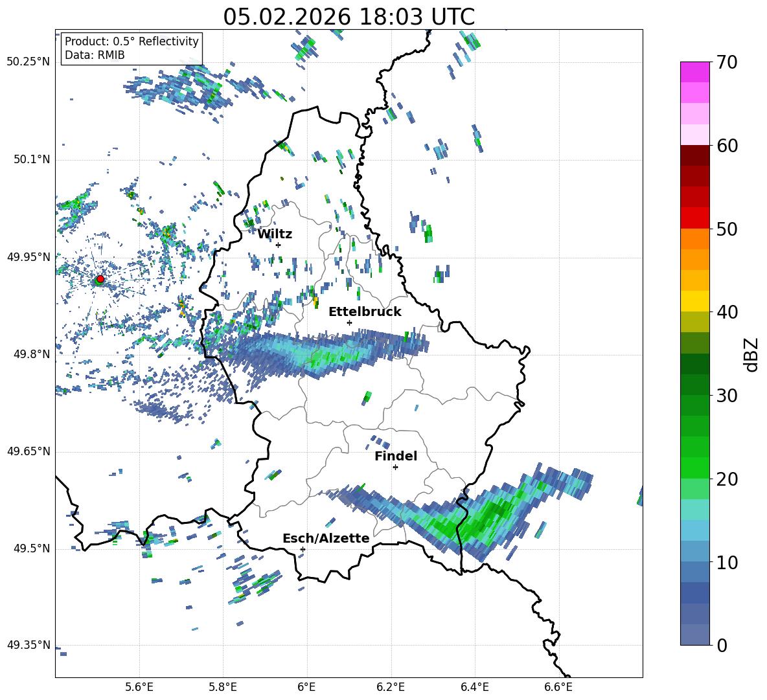Image resolution: width=767 pixels, height=700 pixels.
Task: Click the 70 tick on the colorbar
Action: (727, 63)
